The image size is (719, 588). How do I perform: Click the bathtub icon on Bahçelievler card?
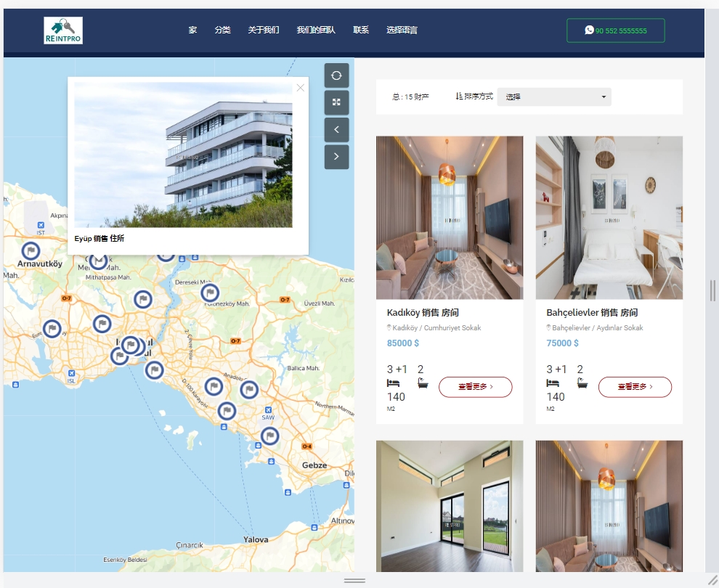point(582,383)
